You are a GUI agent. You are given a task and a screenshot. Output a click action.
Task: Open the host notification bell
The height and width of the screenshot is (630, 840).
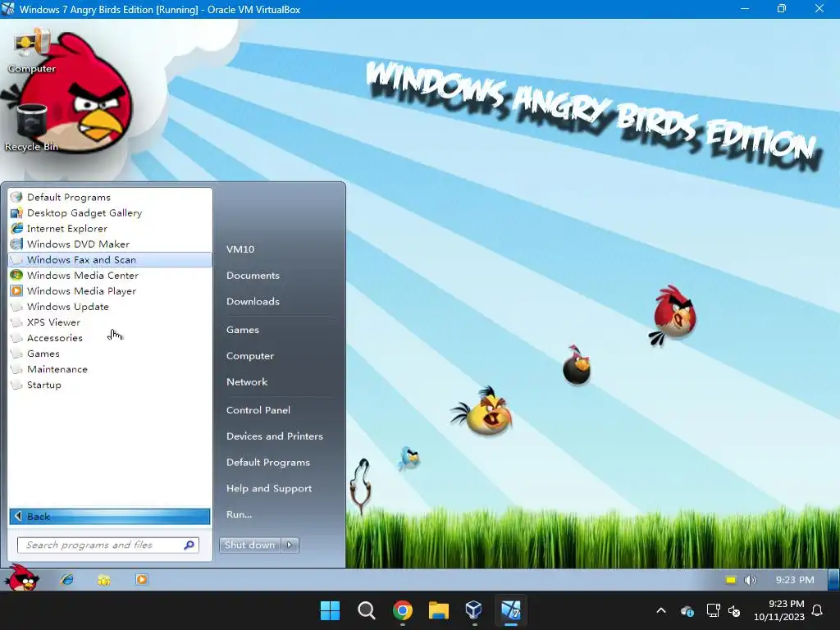817,610
